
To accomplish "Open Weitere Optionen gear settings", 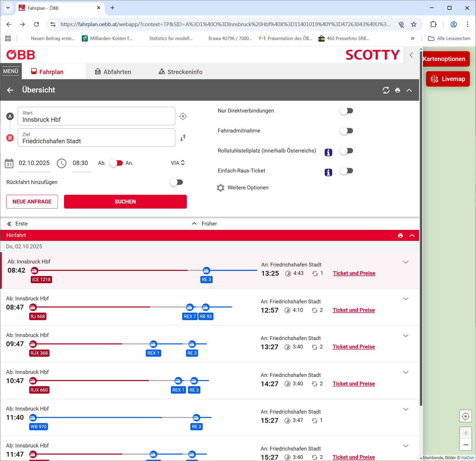I will pos(220,188).
